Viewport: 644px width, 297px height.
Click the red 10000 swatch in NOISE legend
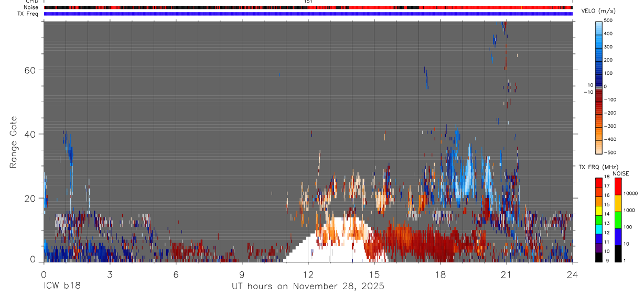(x=618, y=186)
